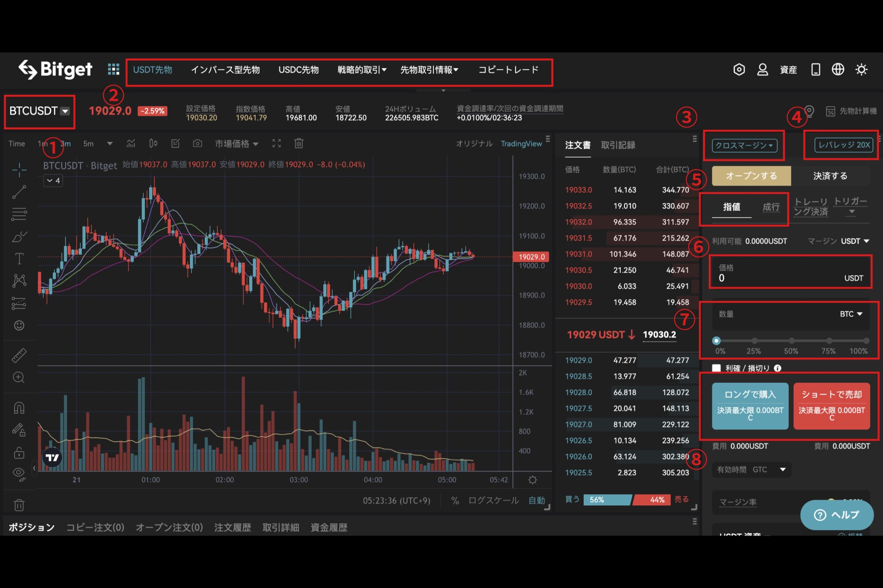Toggle lock all drawings padlock
This screenshot has height=588, width=883.
19,453
